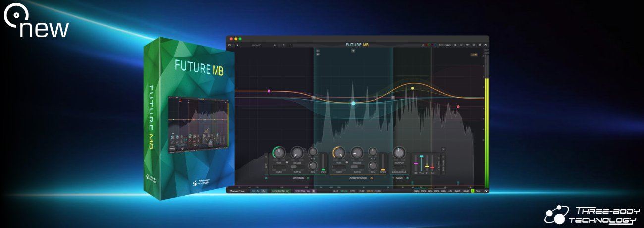Viewport: 644px width, 228px height.
Task: Toggle the Upward section power button
Action: coord(308,178)
